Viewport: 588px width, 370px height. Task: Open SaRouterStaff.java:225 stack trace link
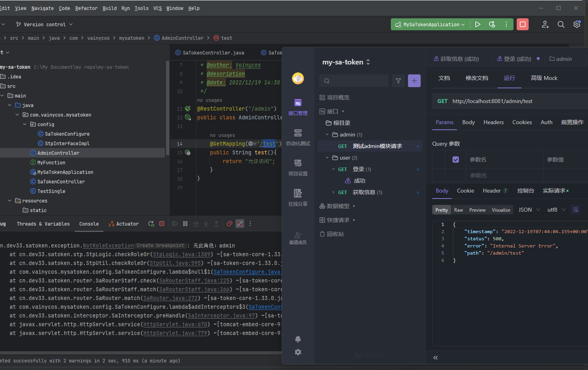(194, 280)
